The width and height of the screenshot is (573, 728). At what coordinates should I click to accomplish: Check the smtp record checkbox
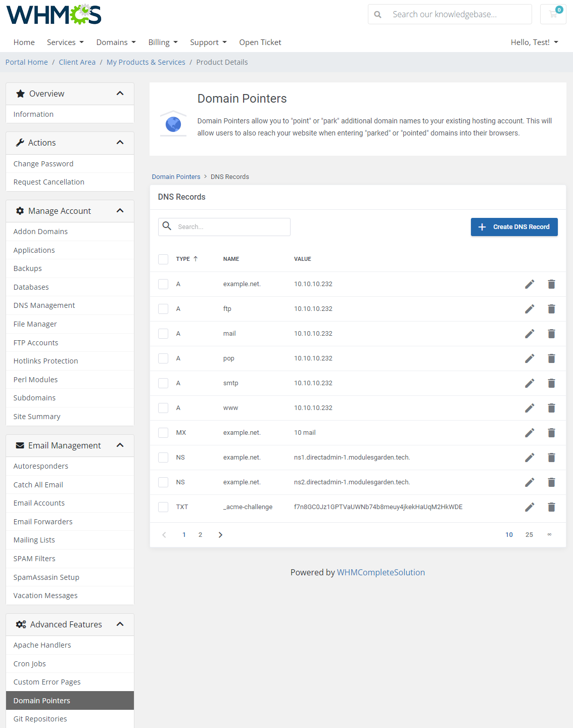[x=163, y=383]
